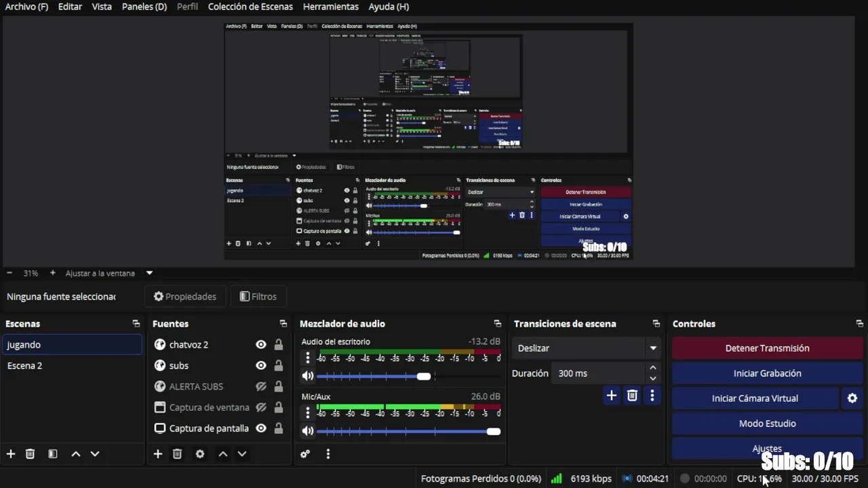
Task: Open advanced audio properties gears icon
Action: 305,454
